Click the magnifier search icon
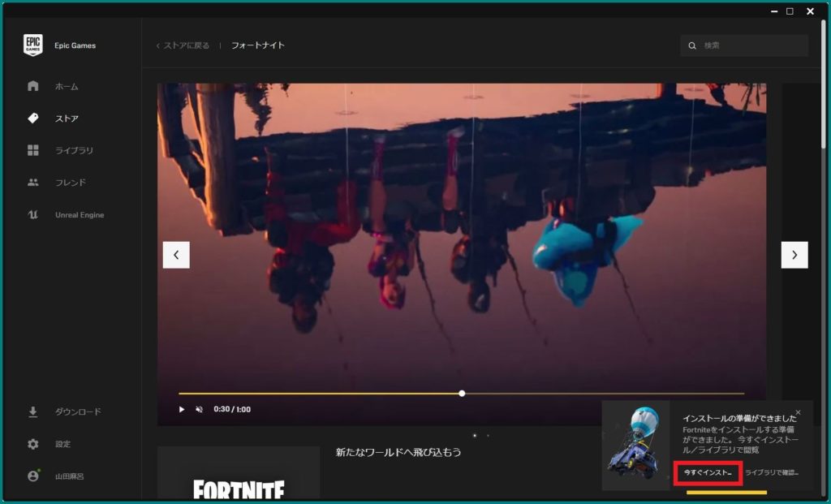 pos(692,45)
